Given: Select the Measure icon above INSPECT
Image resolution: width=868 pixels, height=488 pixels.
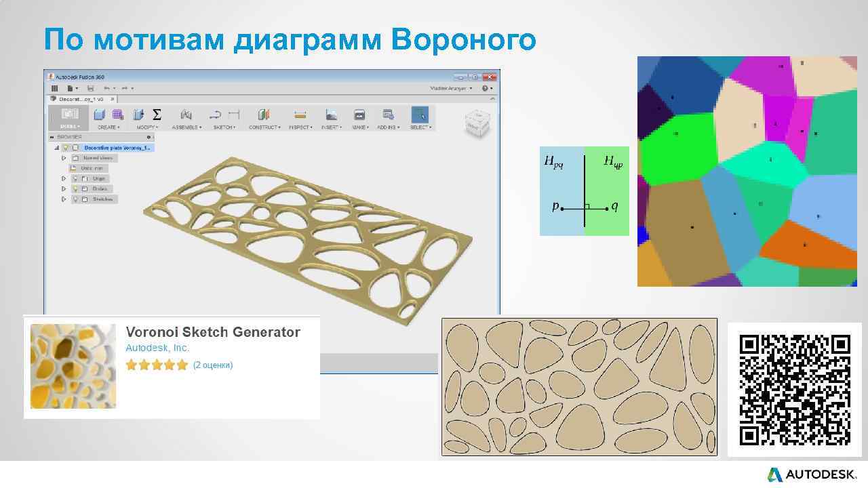Looking at the screenshot, I should (300, 113).
